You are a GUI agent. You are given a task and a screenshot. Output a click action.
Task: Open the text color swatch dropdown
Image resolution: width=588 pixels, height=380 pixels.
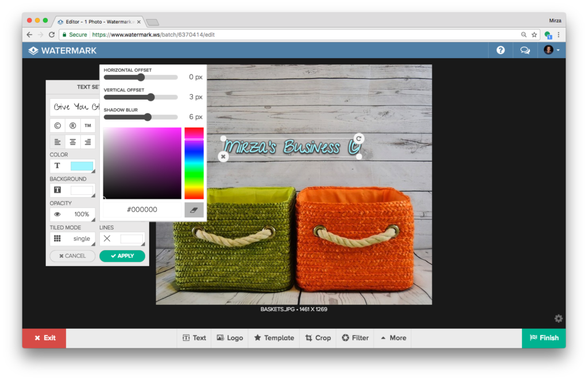(x=82, y=166)
